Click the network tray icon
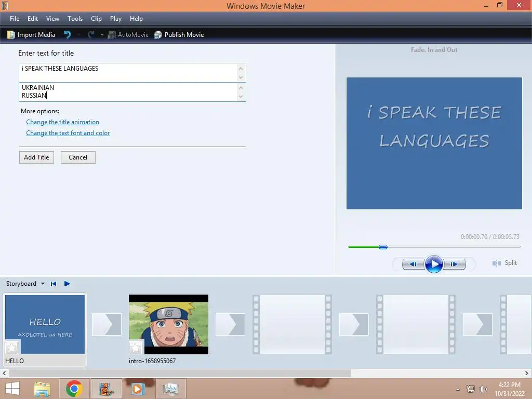The width and height of the screenshot is (532, 399). pyautogui.click(x=471, y=389)
